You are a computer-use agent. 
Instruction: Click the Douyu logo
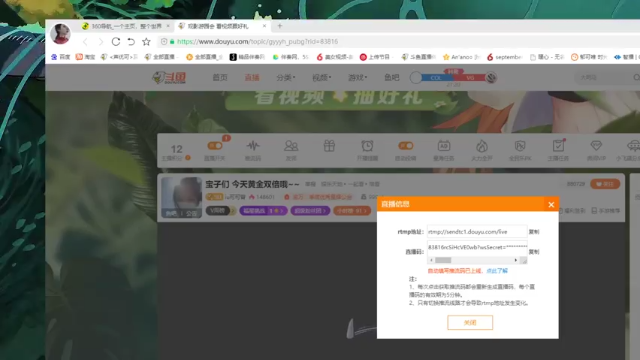169,78
